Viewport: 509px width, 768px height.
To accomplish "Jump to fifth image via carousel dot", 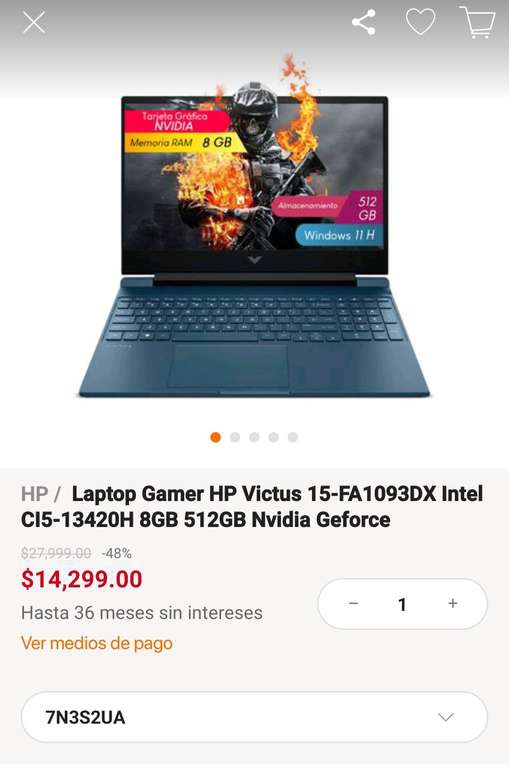I will [292, 437].
